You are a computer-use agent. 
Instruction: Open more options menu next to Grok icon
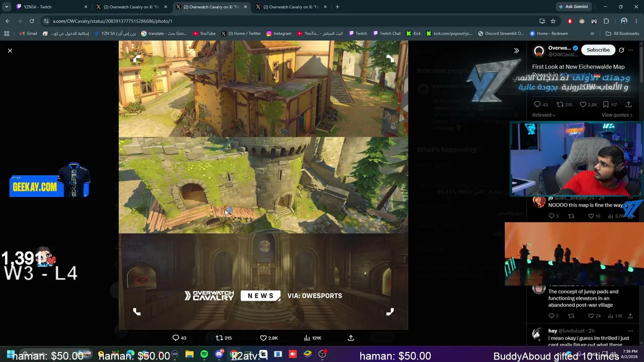pyautogui.click(x=630, y=50)
